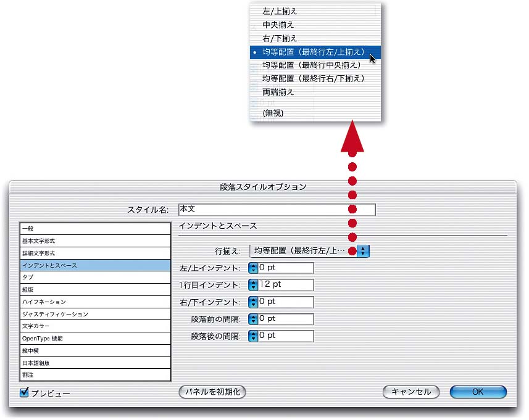This screenshot has height=420, width=529.
Task: Open the 縦中横 category
Action: coord(96,351)
